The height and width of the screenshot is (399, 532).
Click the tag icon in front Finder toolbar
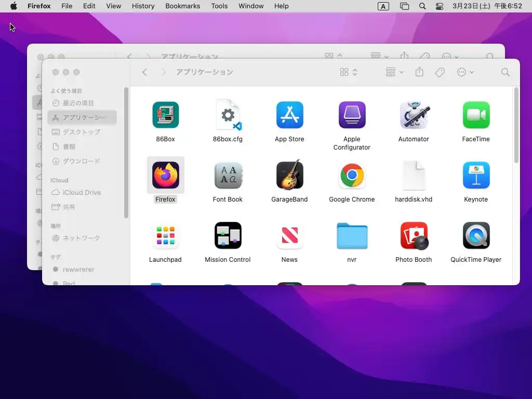[x=440, y=72]
